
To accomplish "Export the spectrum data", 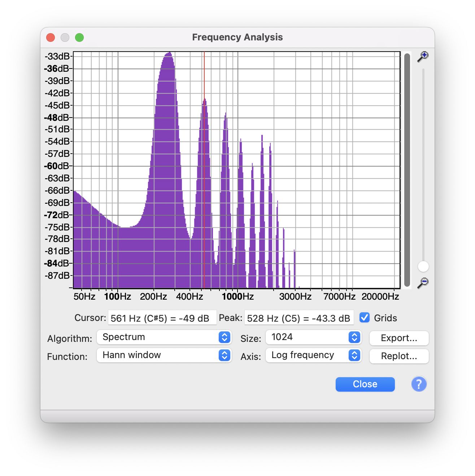I will pos(398,338).
